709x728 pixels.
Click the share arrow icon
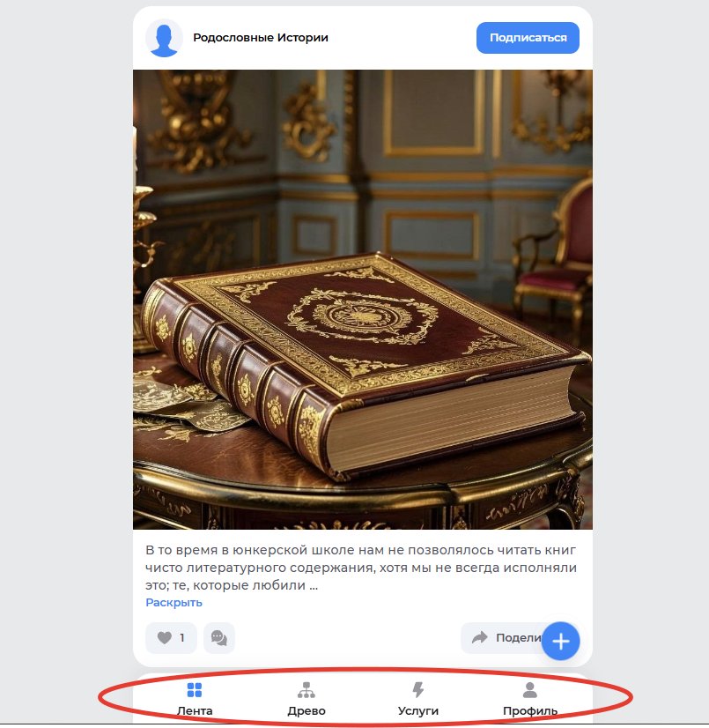pyautogui.click(x=480, y=637)
